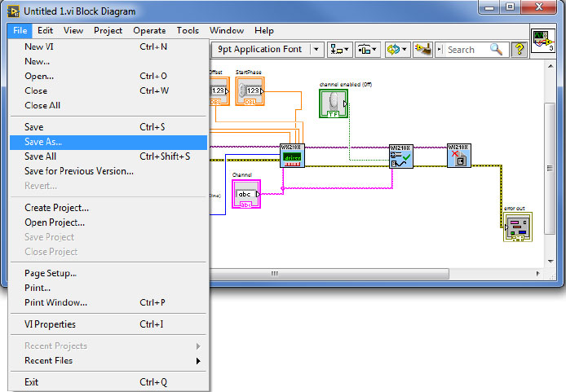Click the VI connector pane icon

(x=542, y=41)
